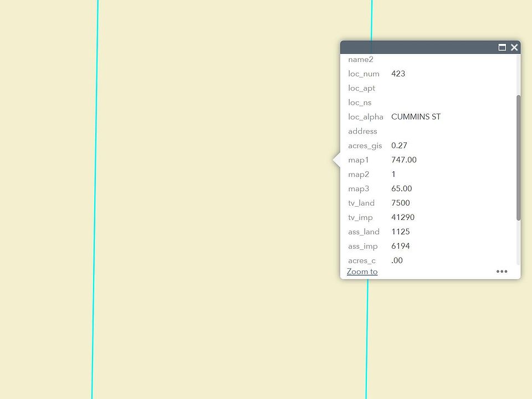532x399 pixels.
Task: Close the parcel info popup
Action: [514, 48]
